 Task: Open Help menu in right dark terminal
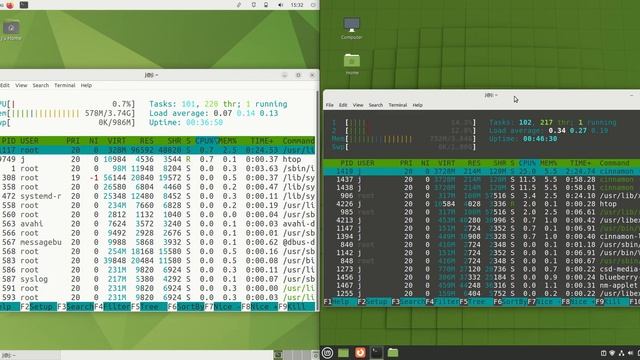tap(417, 105)
